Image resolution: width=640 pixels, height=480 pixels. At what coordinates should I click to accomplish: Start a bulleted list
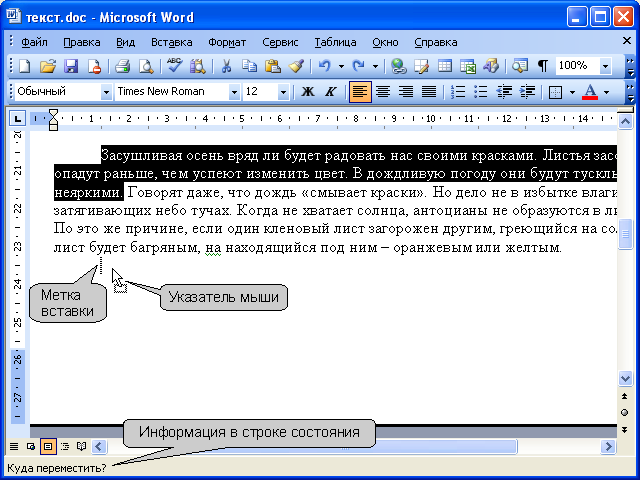(481, 91)
